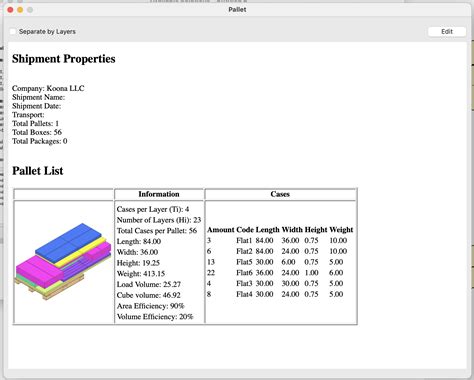Viewport: 474px width, 380px height.
Task: Click the Volume Efficiency: 20% line
Action: point(155,317)
